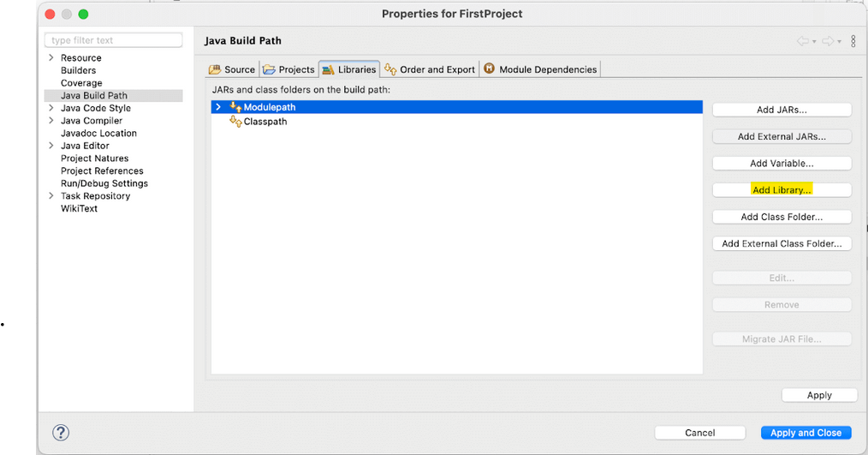Click the help question mark icon
The width and height of the screenshot is (868, 455).
click(61, 432)
